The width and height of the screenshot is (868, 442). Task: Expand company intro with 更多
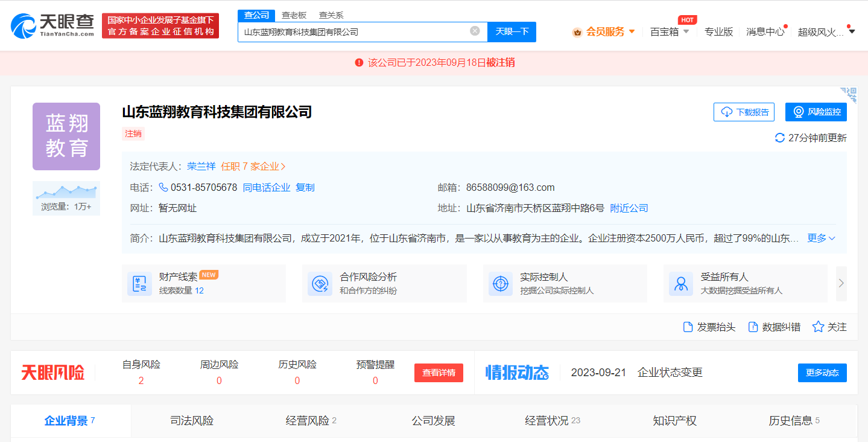821,238
